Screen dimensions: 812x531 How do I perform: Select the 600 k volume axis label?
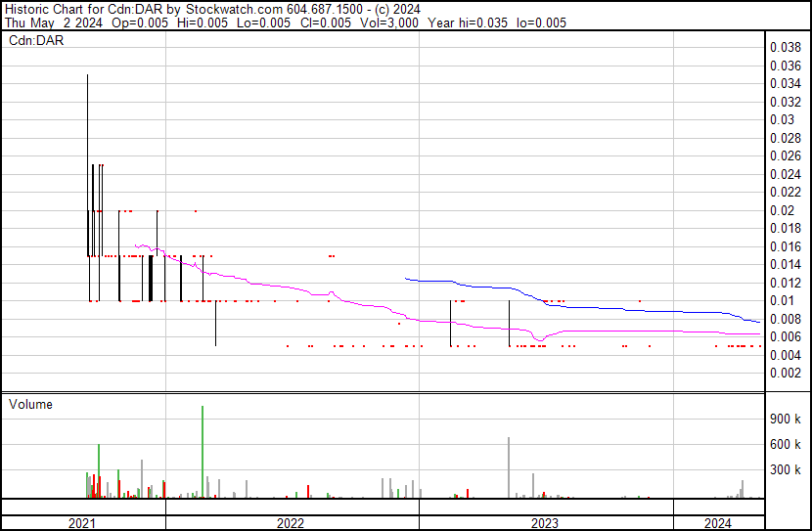(786, 444)
